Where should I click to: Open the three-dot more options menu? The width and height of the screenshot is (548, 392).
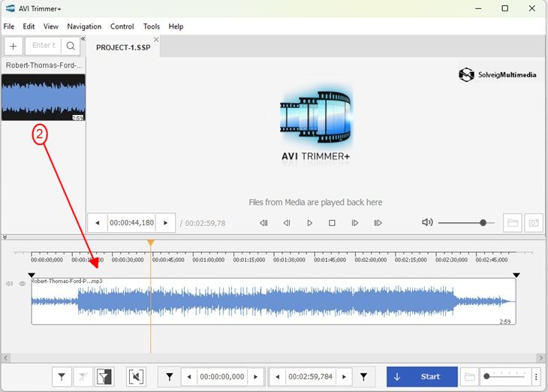[x=536, y=377]
